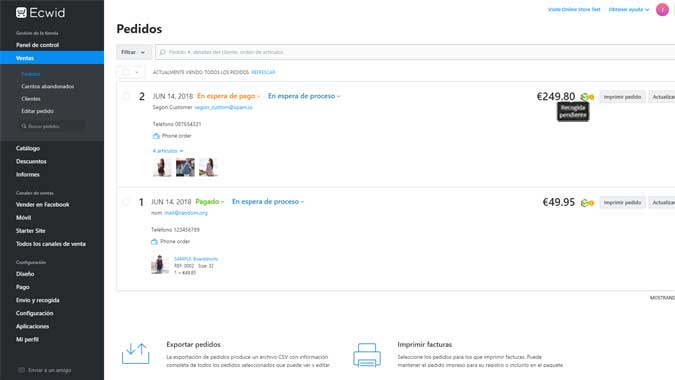
Task: Open first product thumbnail in order 2
Action: click(x=162, y=167)
